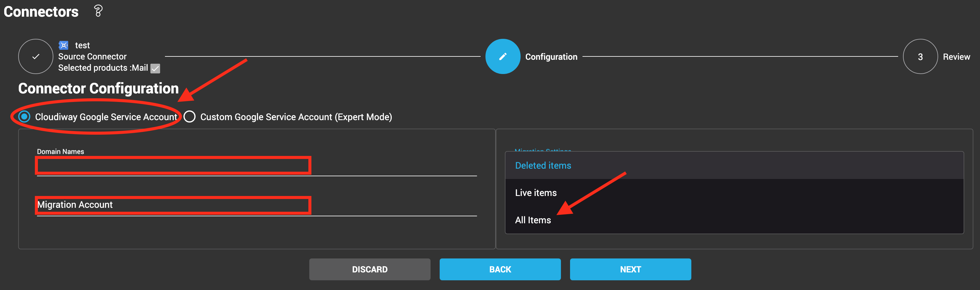The image size is (980, 290).
Task: Click the checkmark icon for the completed Source Connector step
Action: (35, 56)
